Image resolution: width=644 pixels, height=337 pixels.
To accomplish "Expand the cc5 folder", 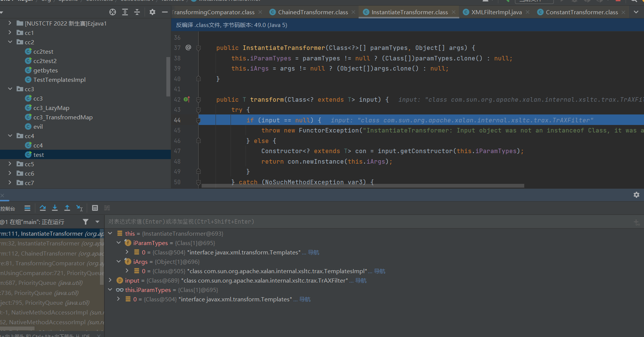I will (10, 164).
